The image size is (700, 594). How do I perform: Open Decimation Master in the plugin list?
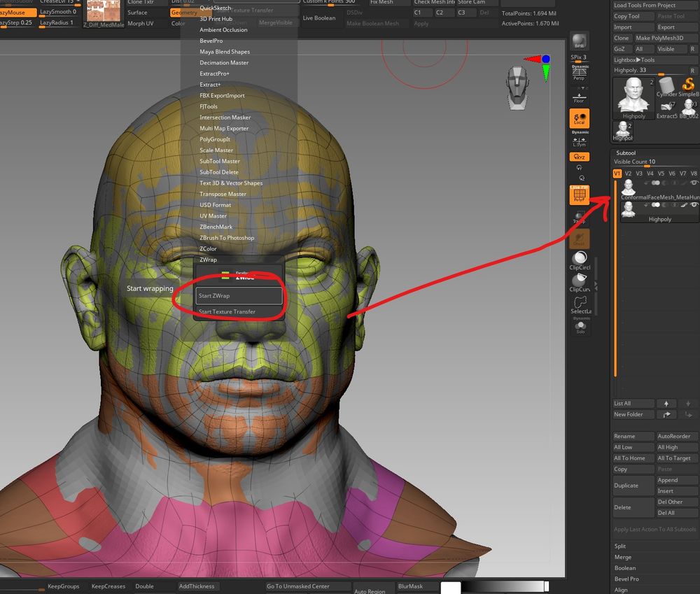(224, 62)
